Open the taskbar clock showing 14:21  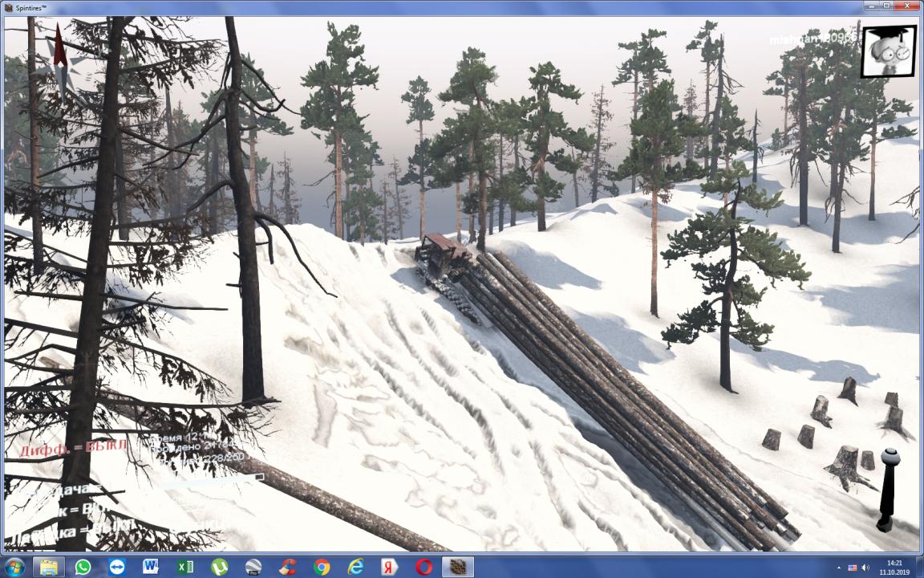pyautogui.click(x=894, y=567)
